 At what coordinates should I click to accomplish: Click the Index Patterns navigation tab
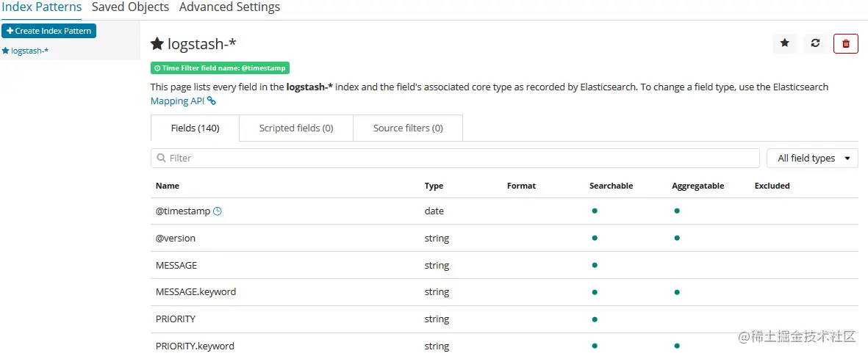(41, 7)
